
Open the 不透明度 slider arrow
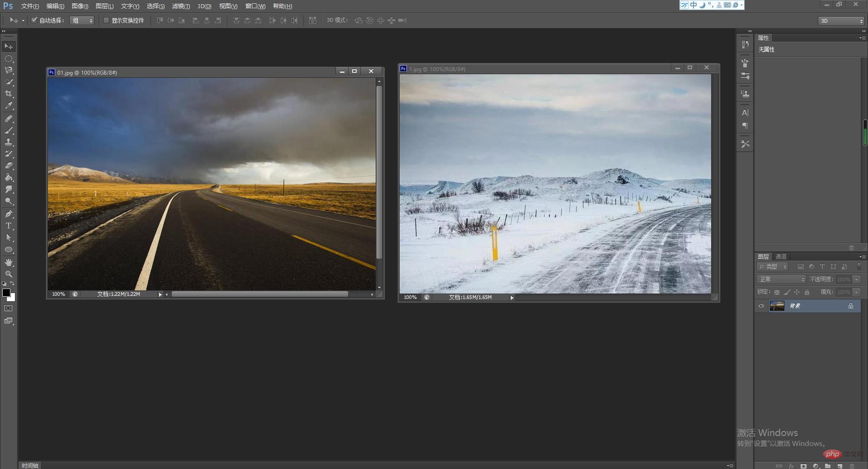click(x=857, y=280)
